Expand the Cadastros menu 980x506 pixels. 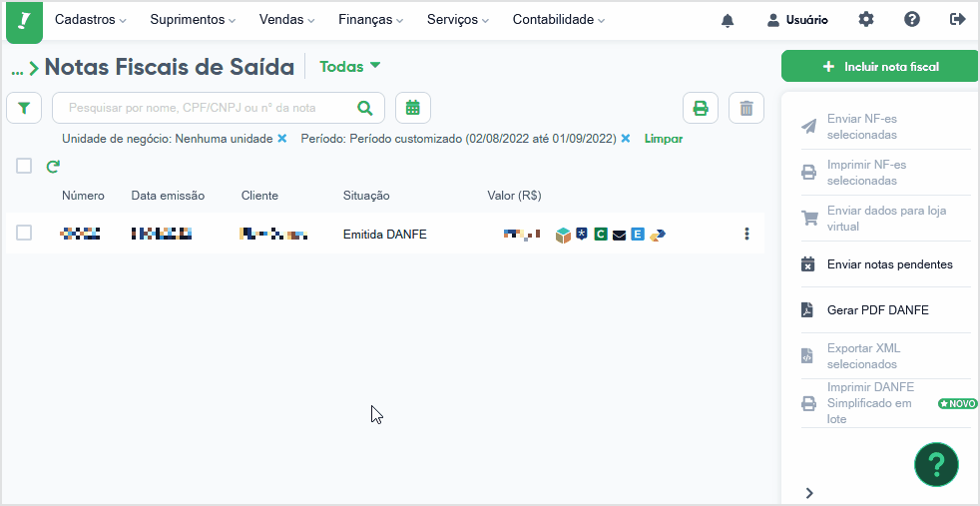coord(91,20)
